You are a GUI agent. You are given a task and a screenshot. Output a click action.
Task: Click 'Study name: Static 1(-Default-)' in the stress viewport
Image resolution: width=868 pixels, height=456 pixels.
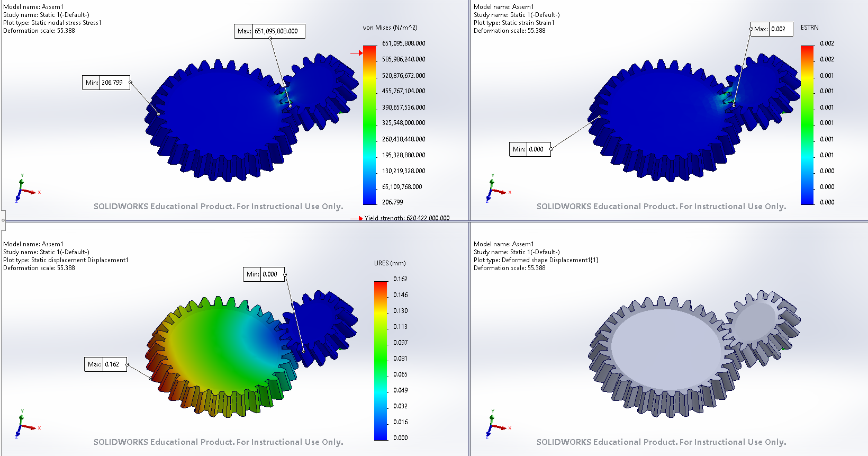point(47,15)
